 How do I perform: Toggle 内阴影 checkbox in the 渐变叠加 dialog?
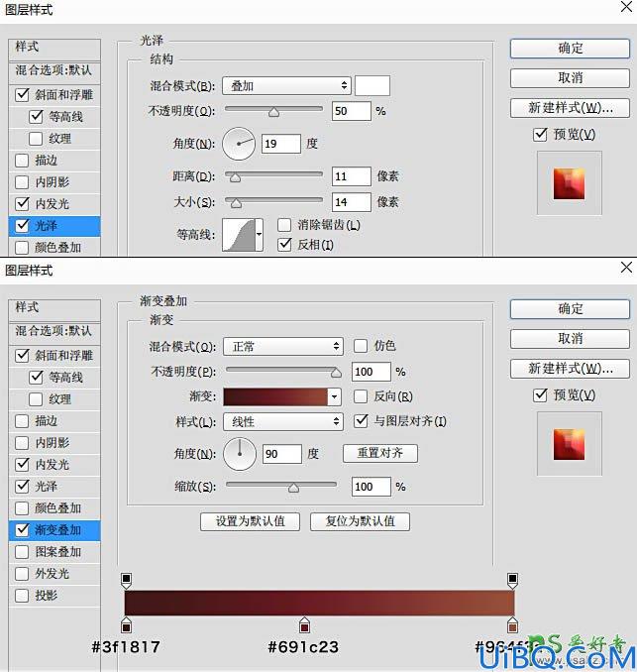coord(22,442)
